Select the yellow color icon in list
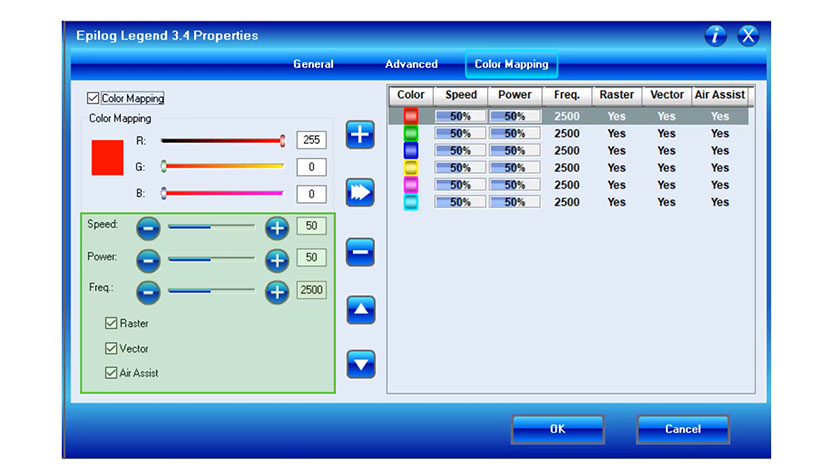Image resolution: width=830 pixels, height=473 pixels. 411,168
